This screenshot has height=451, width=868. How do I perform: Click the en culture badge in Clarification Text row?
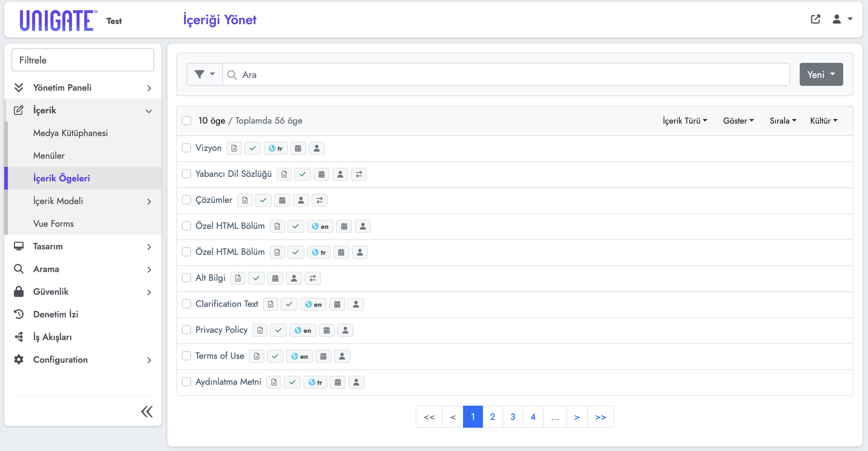(313, 304)
